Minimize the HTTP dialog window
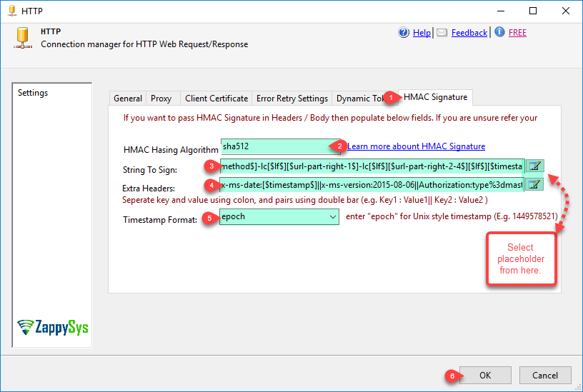The height and width of the screenshot is (392, 583). coord(501,11)
